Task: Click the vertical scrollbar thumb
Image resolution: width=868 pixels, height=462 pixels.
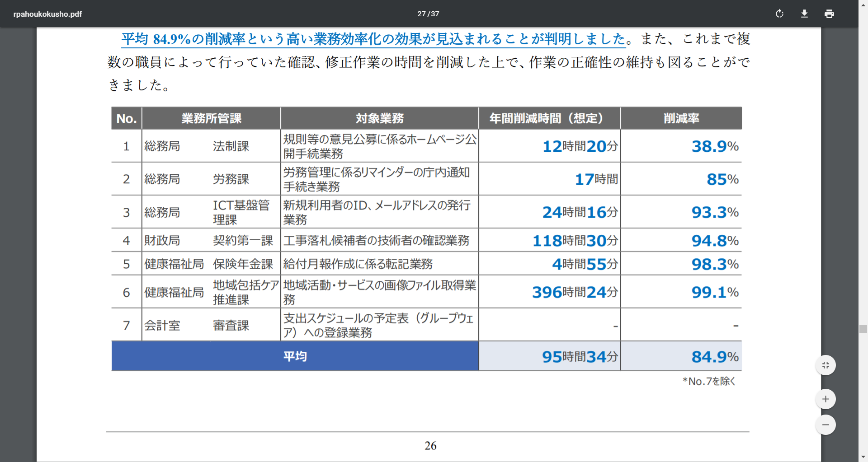Action: coord(863,329)
